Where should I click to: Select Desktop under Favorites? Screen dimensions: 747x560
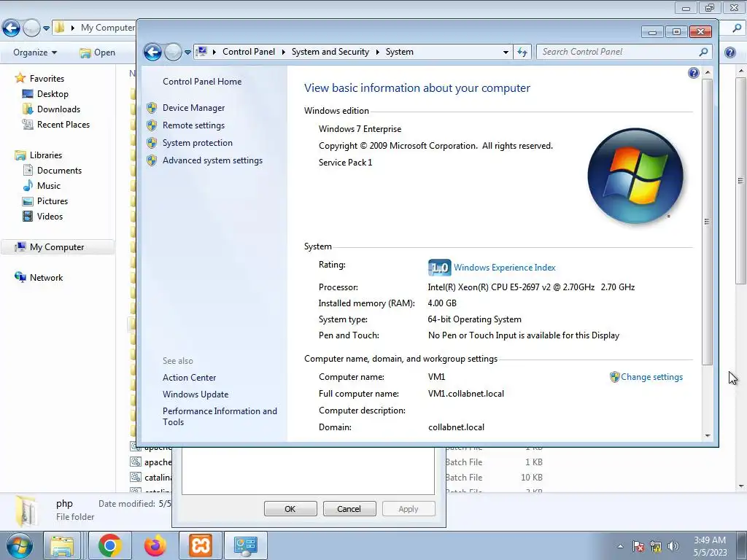click(x=53, y=94)
